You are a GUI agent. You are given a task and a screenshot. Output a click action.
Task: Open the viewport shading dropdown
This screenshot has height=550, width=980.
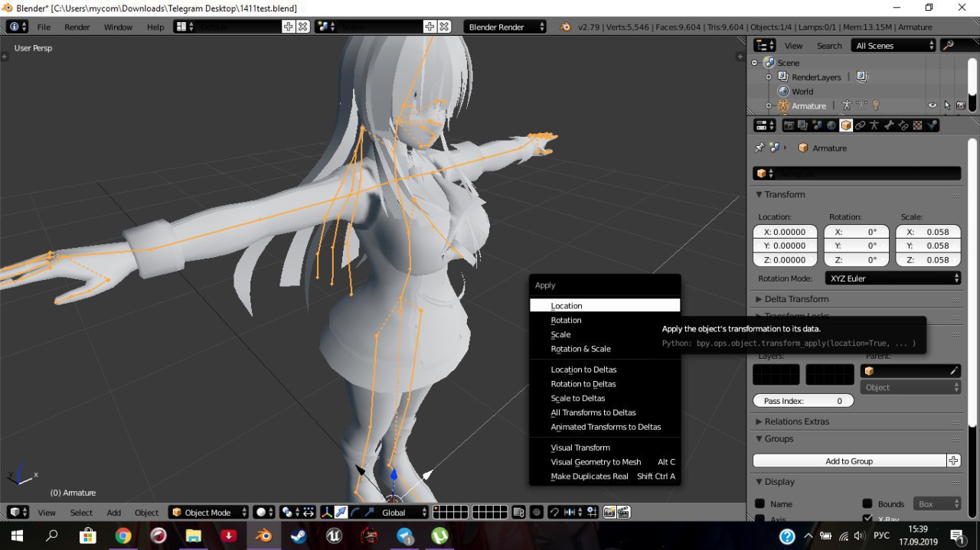coord(264,512)
